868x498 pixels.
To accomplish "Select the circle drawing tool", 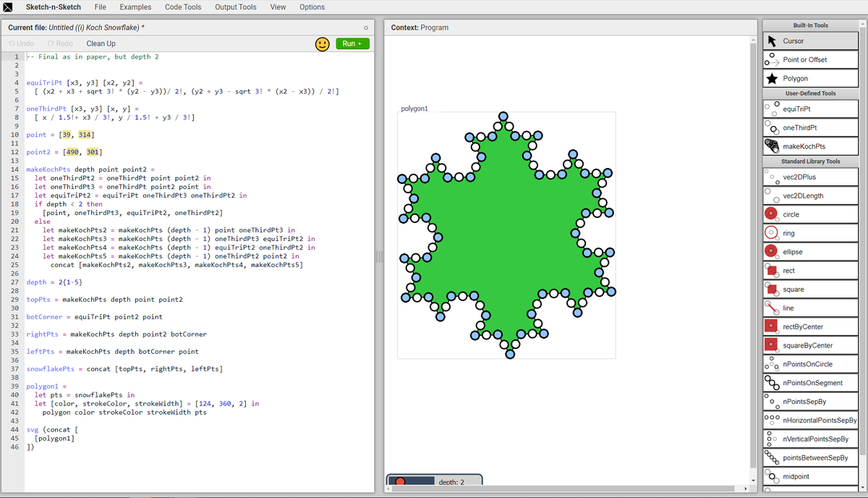I will point(811,215).
